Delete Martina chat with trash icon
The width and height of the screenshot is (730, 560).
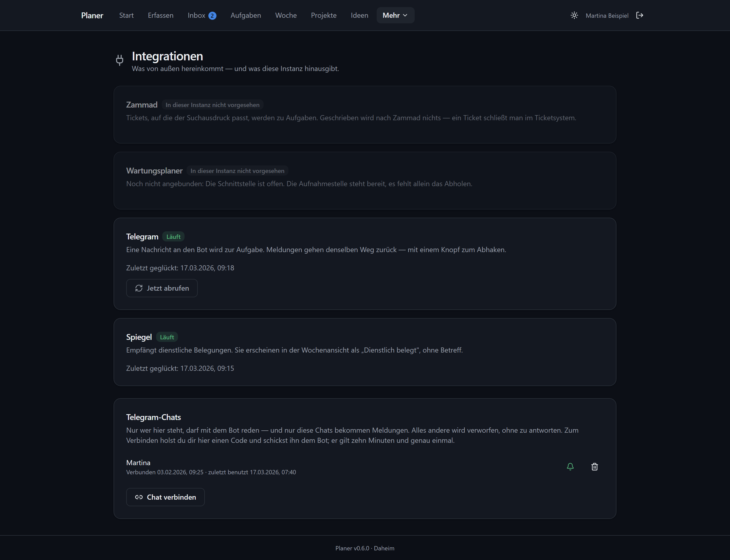(594, 467)
